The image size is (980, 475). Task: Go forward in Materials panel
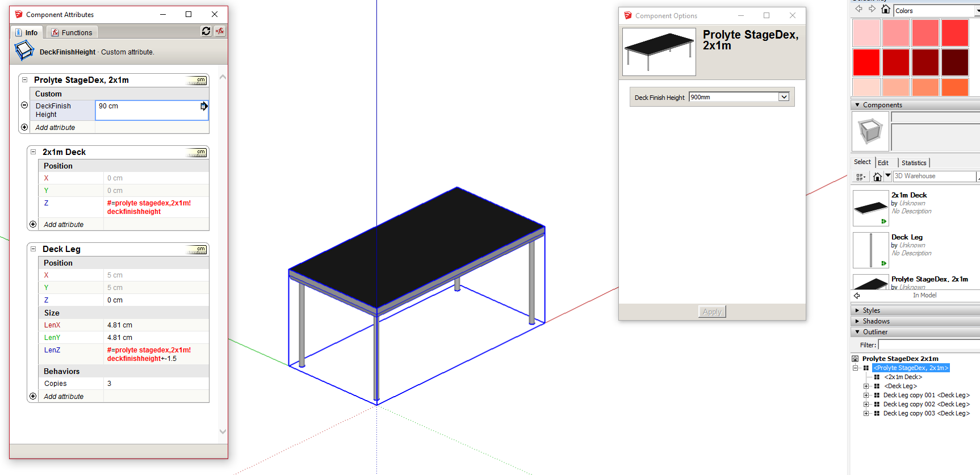872,9
